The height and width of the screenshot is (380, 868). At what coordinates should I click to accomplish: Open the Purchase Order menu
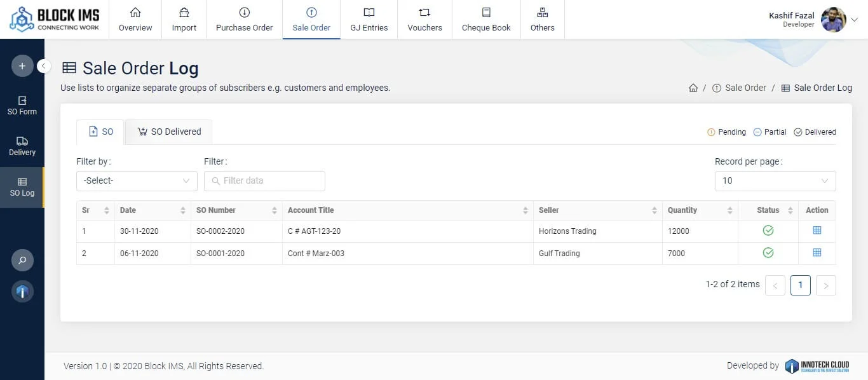pos(244,20)
